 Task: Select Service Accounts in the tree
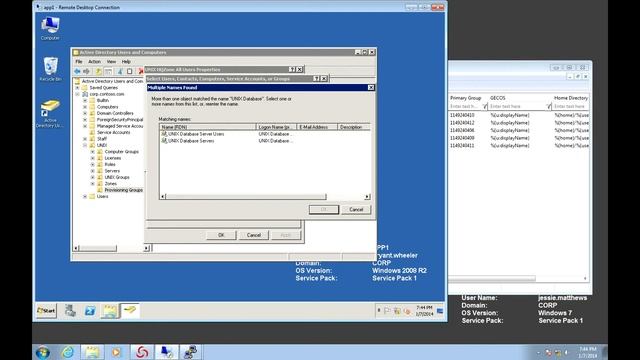[113, 132]
